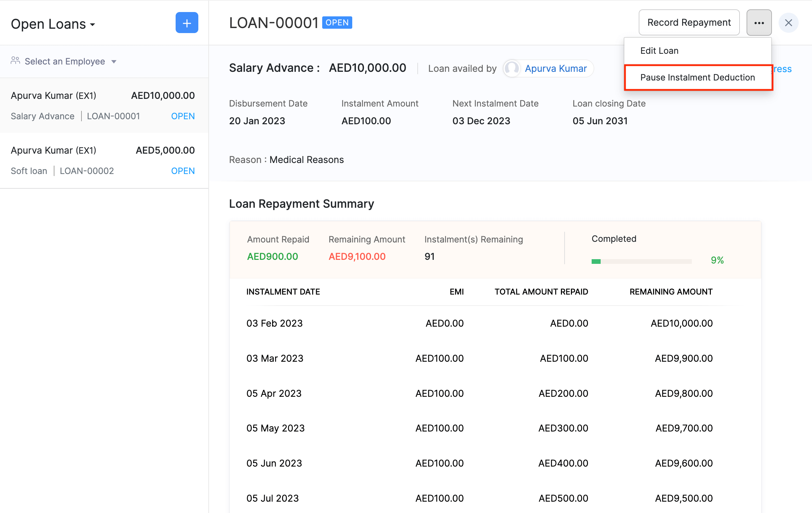
Task: Select Pause Instalment Deduction from the menu
Action: coord(698,77)
